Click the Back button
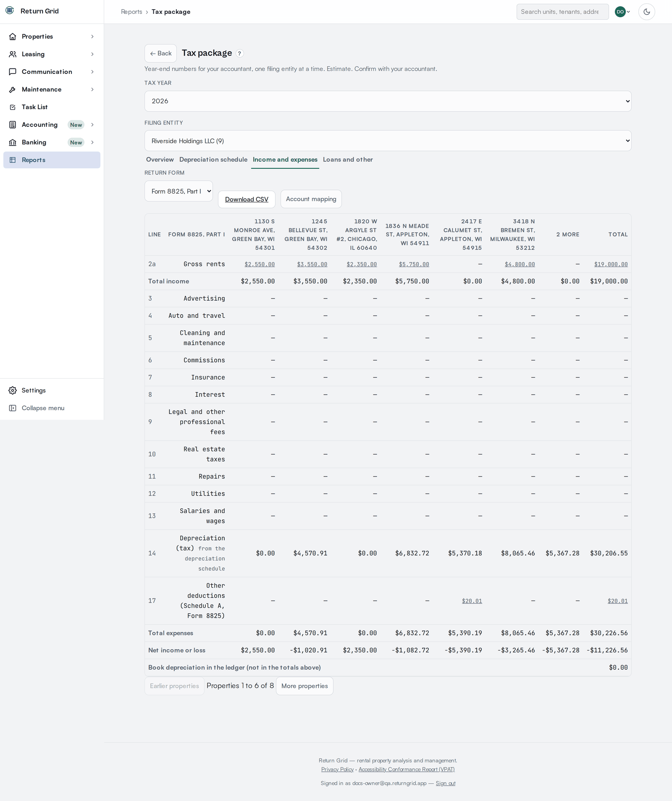The image size is (672, 801). pyautogui.click(x=160, y=53)
